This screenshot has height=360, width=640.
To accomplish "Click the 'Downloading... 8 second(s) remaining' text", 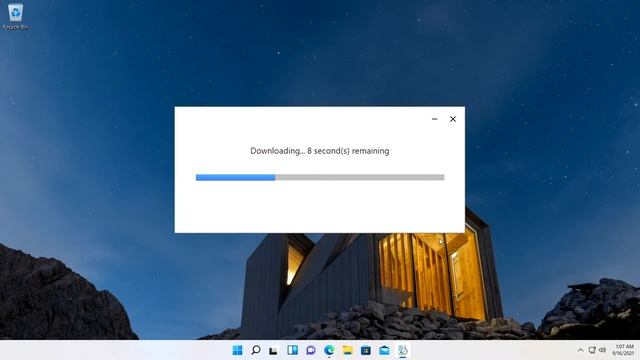I will pyautogui.click(x=320, y=151).
